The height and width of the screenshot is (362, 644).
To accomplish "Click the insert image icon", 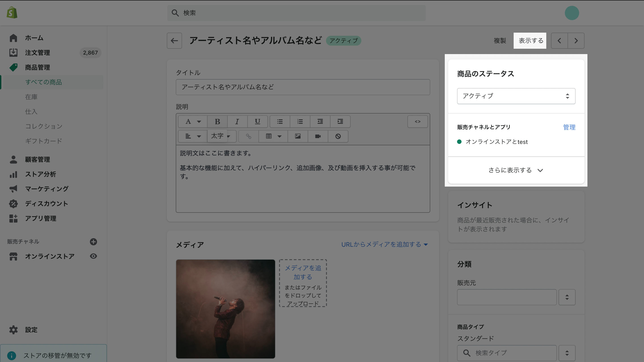I will click(x=298, y=136).
